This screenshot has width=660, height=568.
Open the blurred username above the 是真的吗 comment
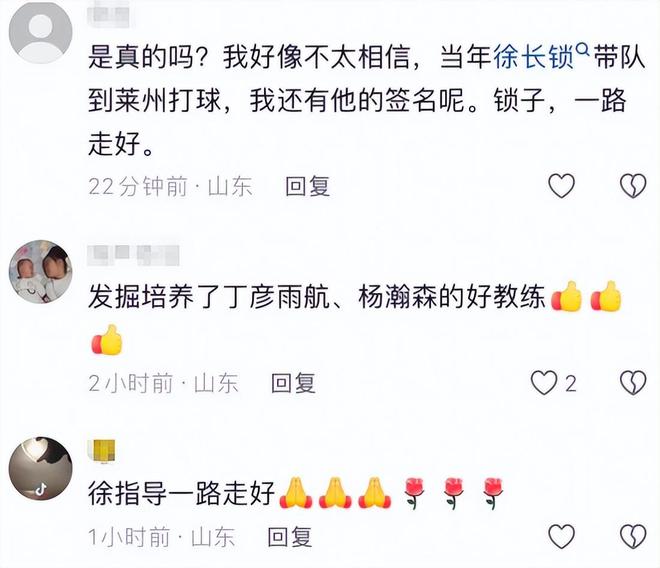(111, 15)
